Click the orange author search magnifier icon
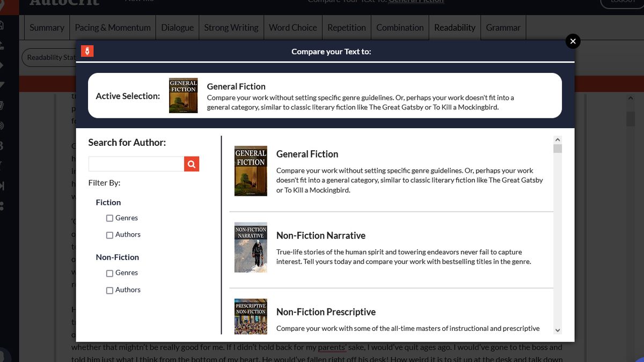Viewport: 644px width, 362px height. tap(192, 164)
